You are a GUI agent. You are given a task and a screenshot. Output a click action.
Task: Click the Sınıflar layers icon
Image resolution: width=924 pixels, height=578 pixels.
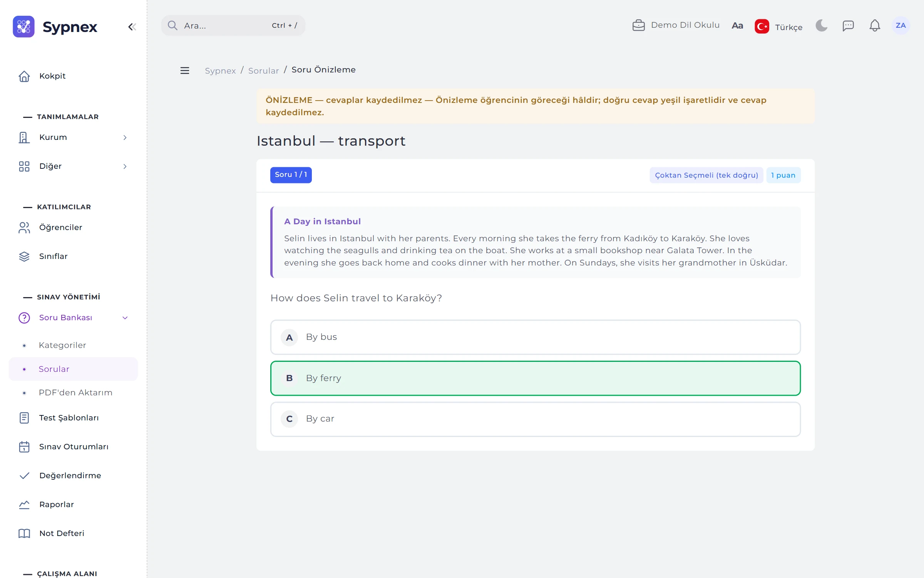point(24,256)
